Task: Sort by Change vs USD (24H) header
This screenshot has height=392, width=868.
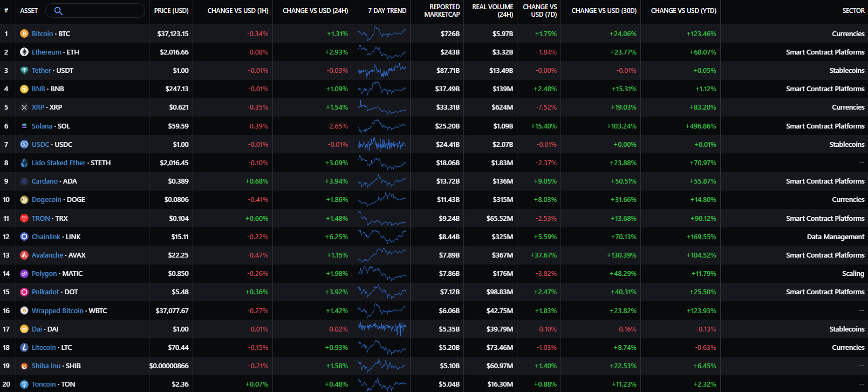Action: (315, 11)
